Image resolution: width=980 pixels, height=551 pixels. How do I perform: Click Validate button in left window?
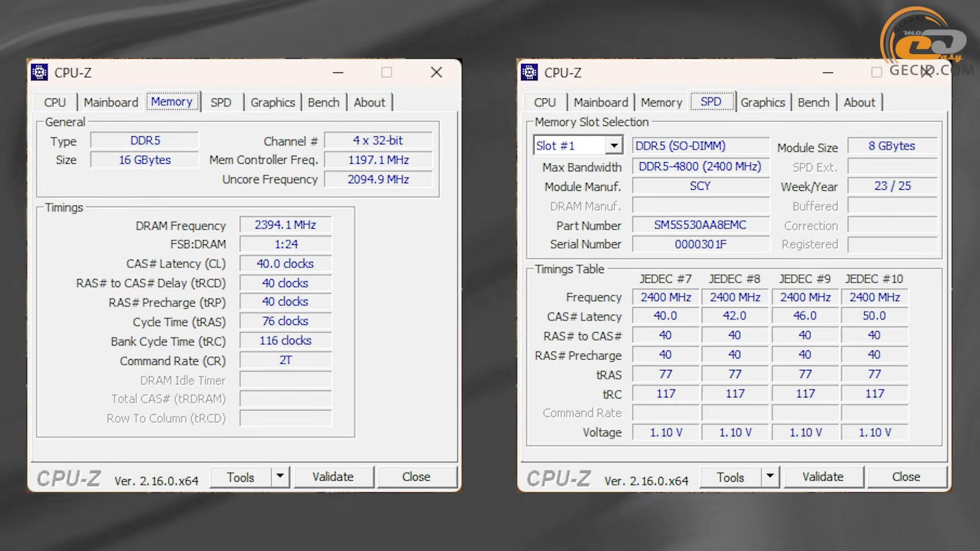click(x=333, y=477)
